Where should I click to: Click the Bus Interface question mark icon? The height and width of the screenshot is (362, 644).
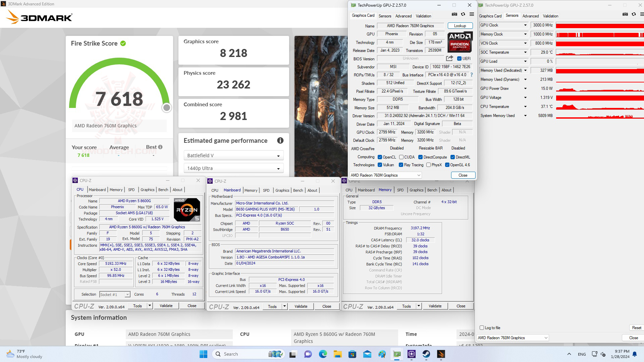[x=471, y=75]
